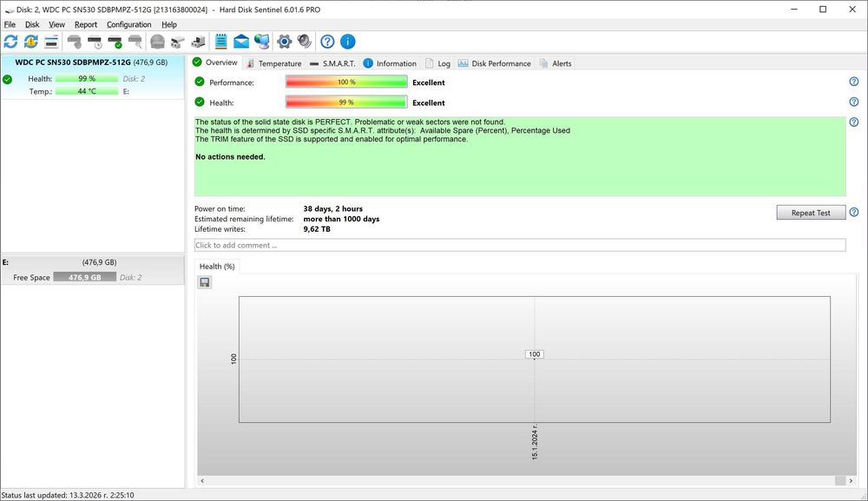Click the help icon beside green status box

click(854, 122)
